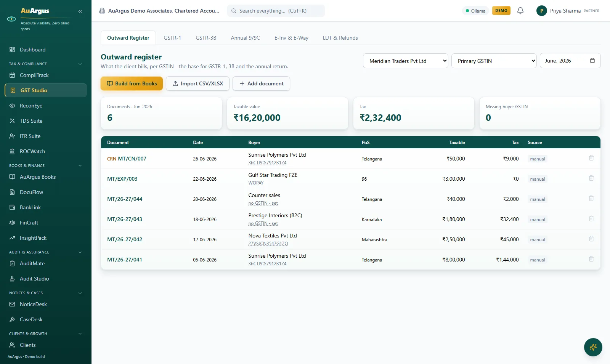Open the Primary GSTIN dropdown
Viewport: 610px width, 364px height.
point(494,61)
